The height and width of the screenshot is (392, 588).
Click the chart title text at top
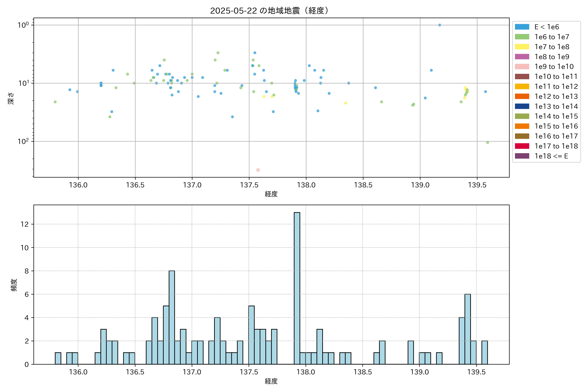(x=269, y=11)
